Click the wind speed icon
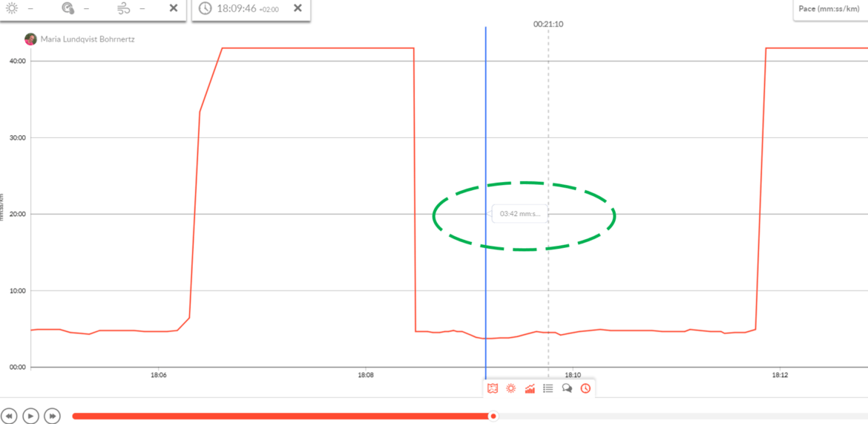 pyautogui.click(x=124, y=8)
